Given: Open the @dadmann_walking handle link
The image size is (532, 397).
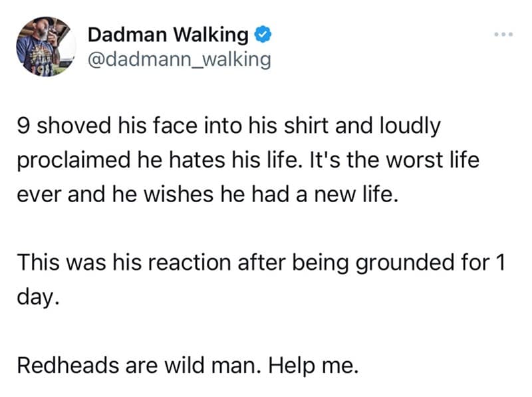Looking at the screenshot, I should pos(180,60).
